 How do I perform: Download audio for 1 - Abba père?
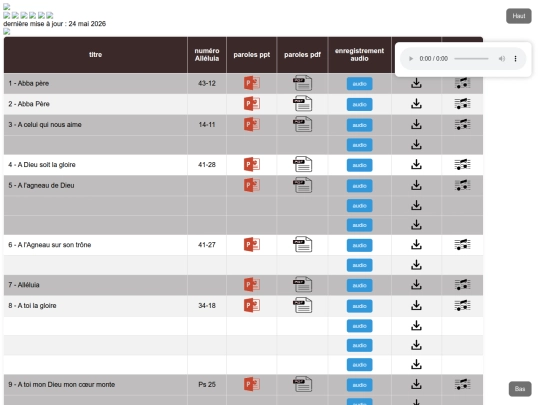[x=416, y=83]
